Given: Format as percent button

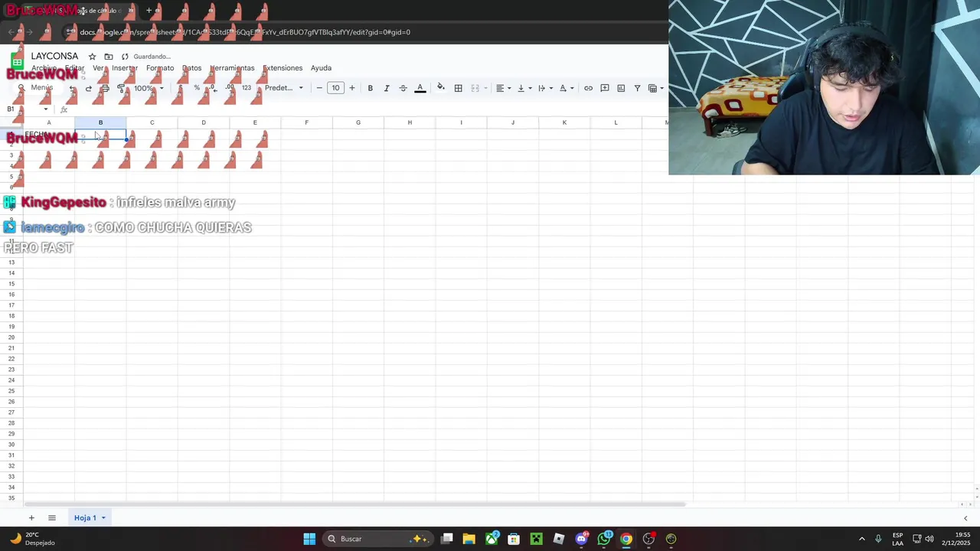Looking at the screenshot, I should pos(197,88).
